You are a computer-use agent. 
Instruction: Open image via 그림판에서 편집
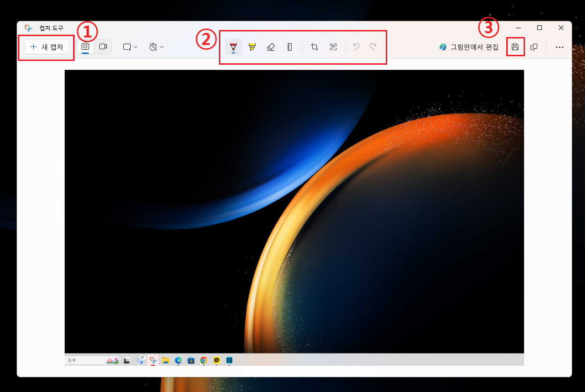[469, 47]
